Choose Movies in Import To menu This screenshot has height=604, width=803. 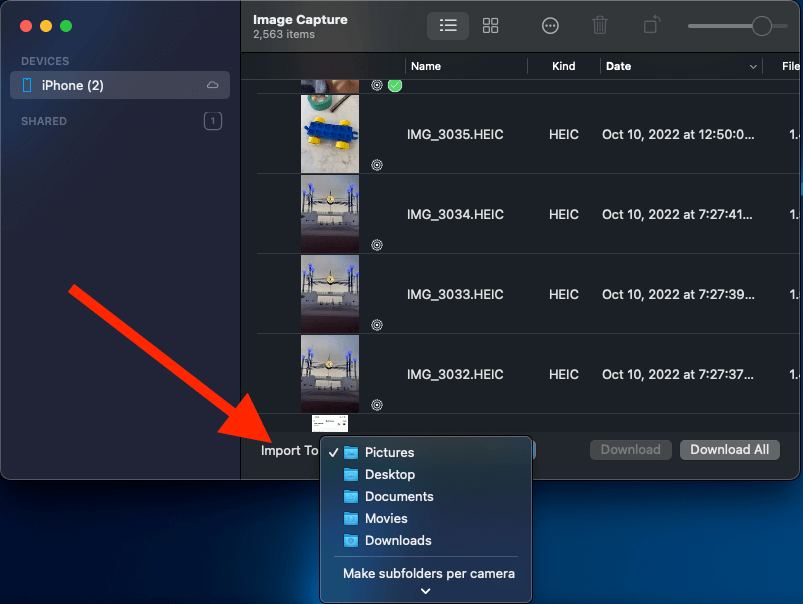[426, 518]
